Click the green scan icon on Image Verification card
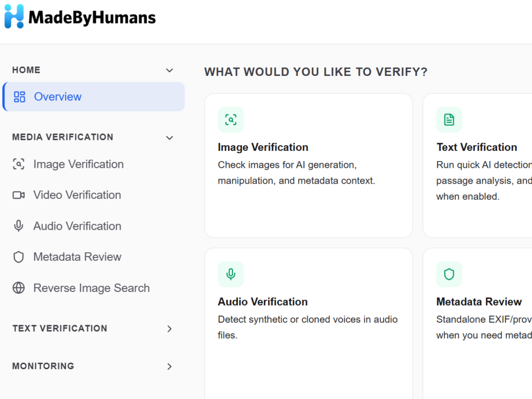 231,119
